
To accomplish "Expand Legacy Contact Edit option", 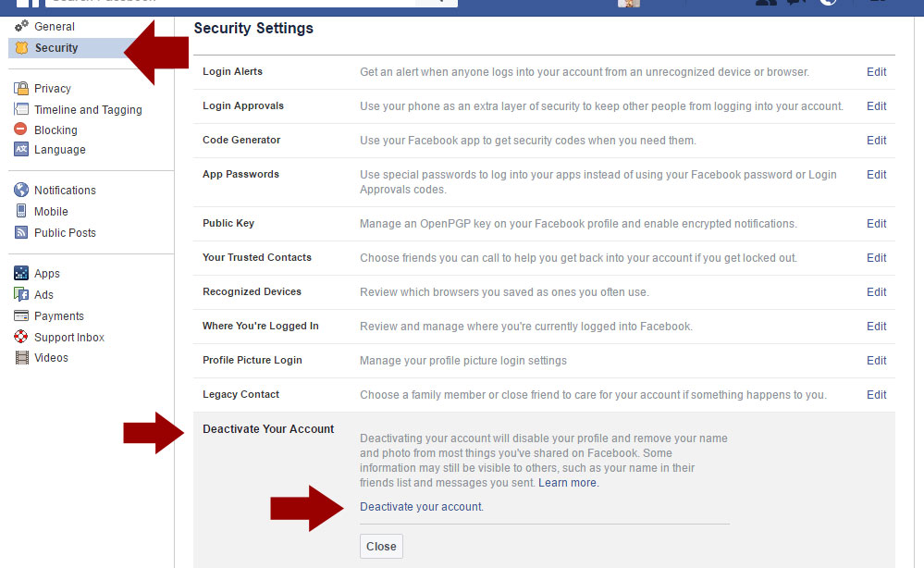I will click(x=876, y=395).
